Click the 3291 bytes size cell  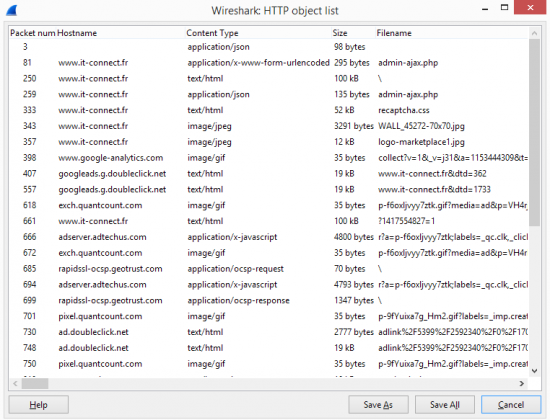click(354, 126)
